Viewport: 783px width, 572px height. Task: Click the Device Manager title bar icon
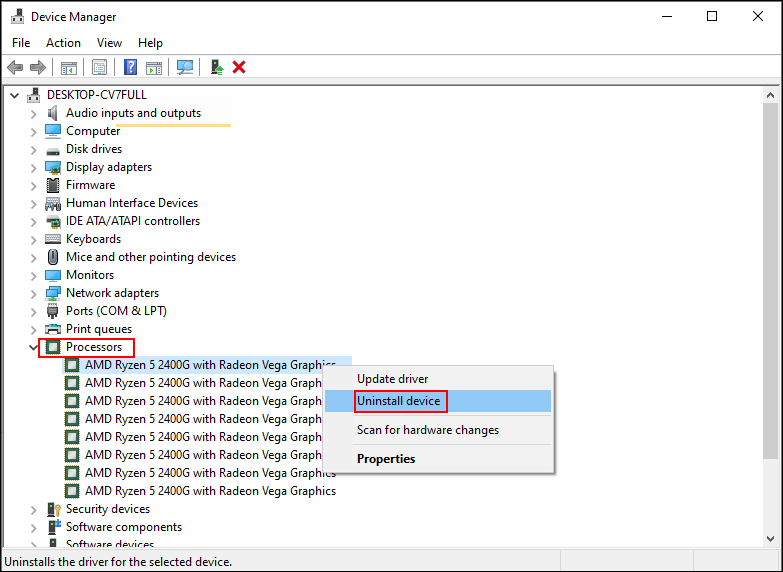click(17, 16)
